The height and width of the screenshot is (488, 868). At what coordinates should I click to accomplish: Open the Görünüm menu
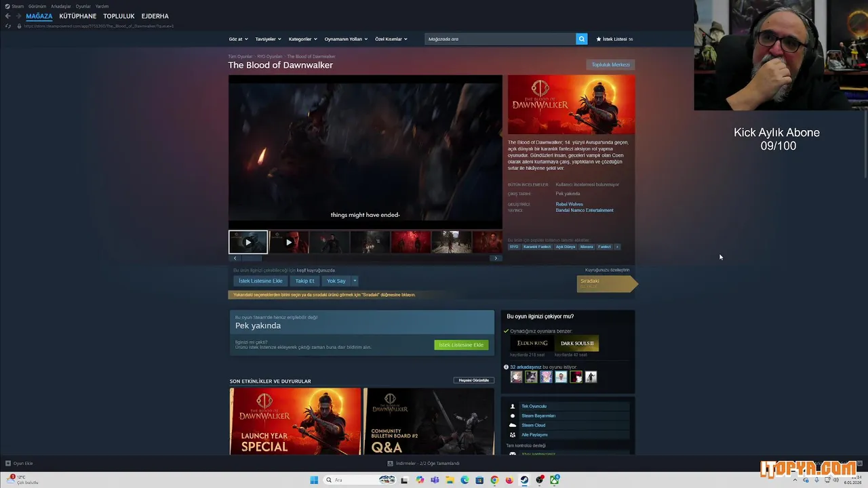37,6
